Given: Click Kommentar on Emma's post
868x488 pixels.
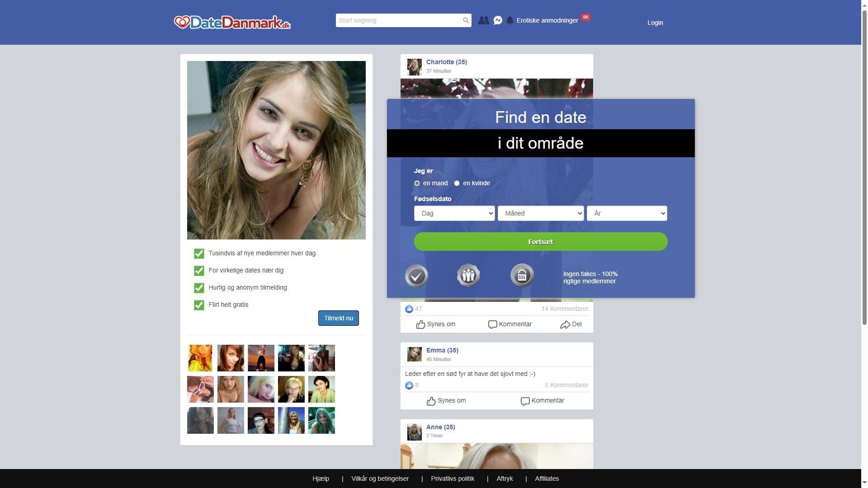Looking at the screenshot, I should (x=542, y=401).
